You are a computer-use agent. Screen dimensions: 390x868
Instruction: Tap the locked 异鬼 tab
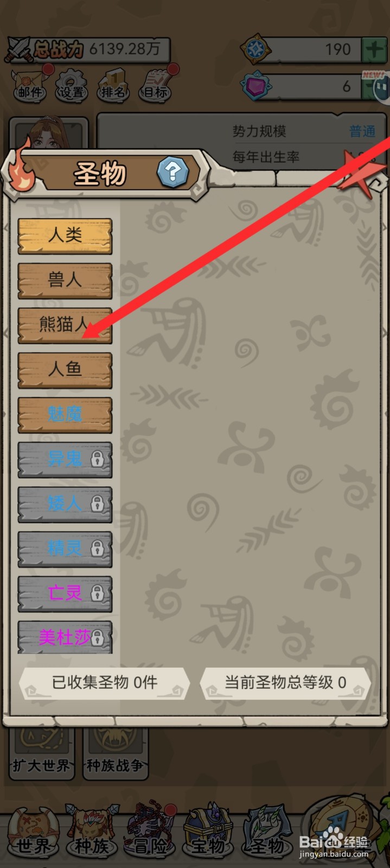65,459
